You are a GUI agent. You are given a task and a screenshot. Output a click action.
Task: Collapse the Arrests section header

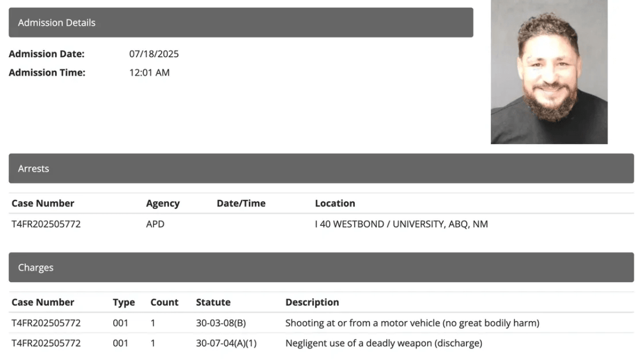(321, 168)
